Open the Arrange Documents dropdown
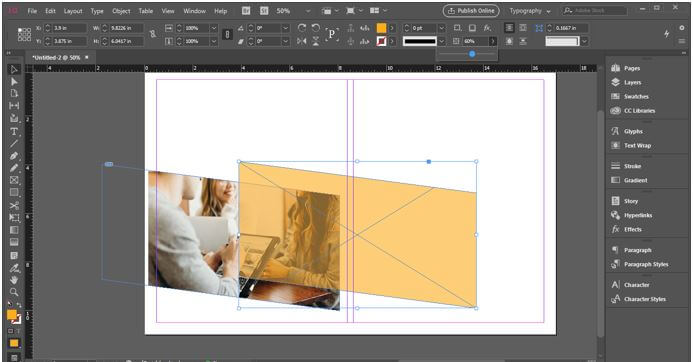 pos(379,11)
